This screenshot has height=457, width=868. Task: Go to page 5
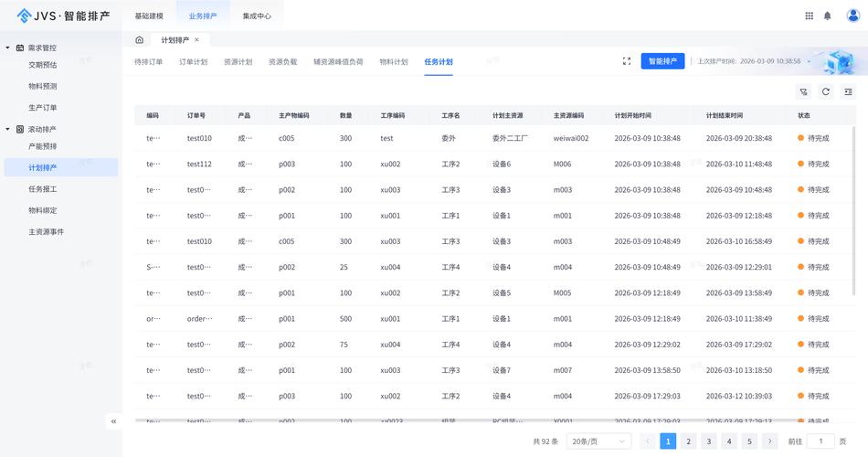749,441
